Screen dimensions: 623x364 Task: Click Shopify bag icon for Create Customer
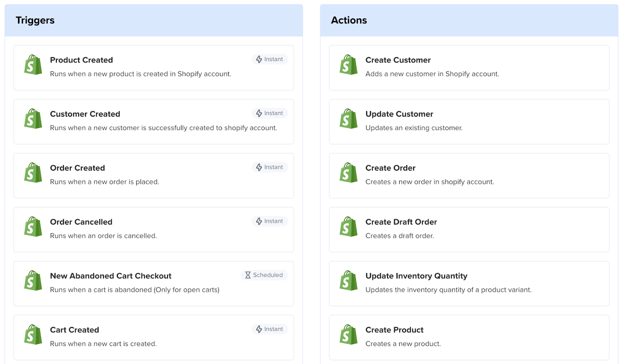348,65
